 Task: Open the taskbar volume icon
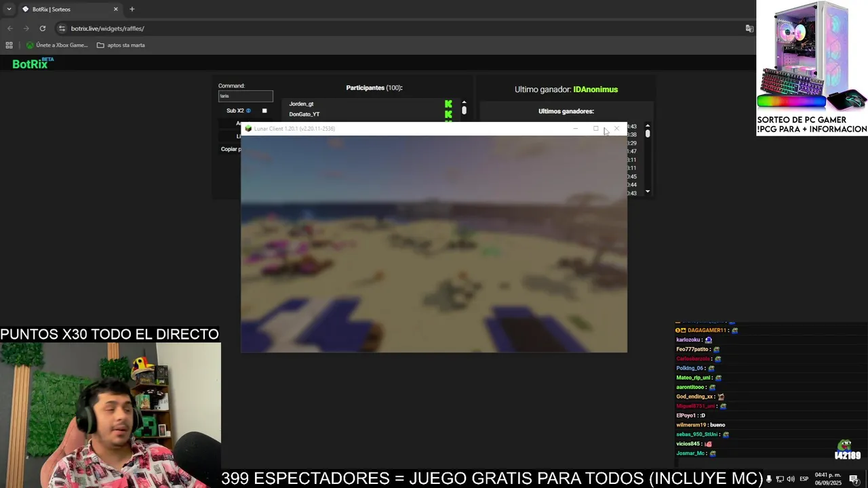pyautogui.click(x=791, y=479)
